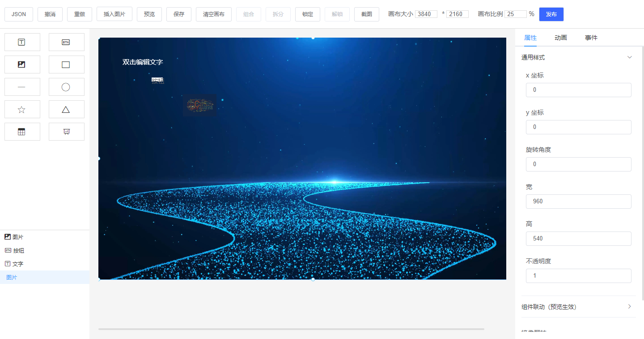Select the 按钮 element on canvas
The height and width of the screenshot is (339, 644).
click(158, 81)
